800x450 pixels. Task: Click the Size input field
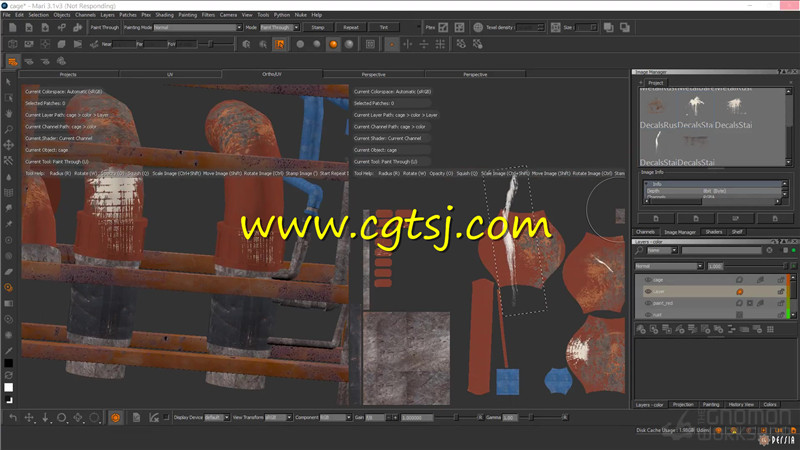pos(585,28)
